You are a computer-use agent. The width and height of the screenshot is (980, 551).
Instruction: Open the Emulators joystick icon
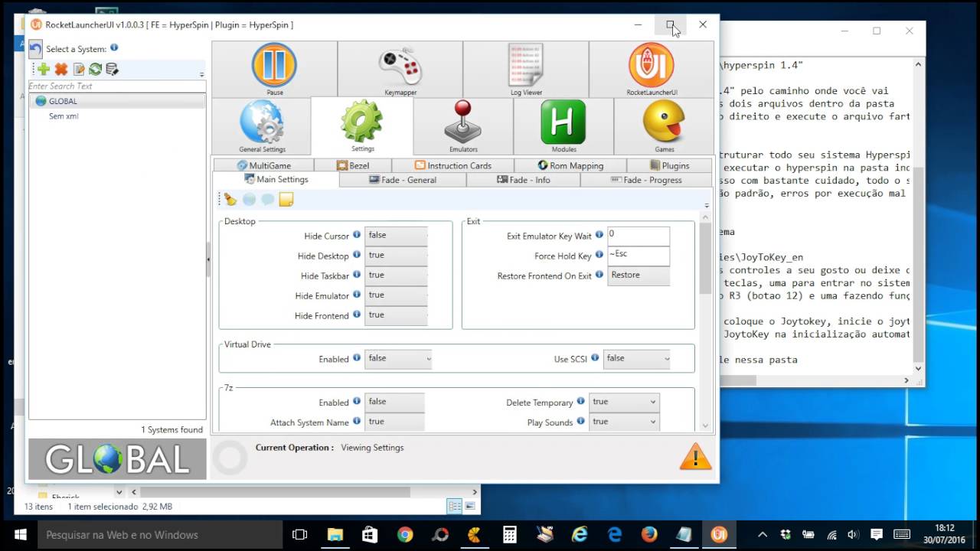coord(463,122)
